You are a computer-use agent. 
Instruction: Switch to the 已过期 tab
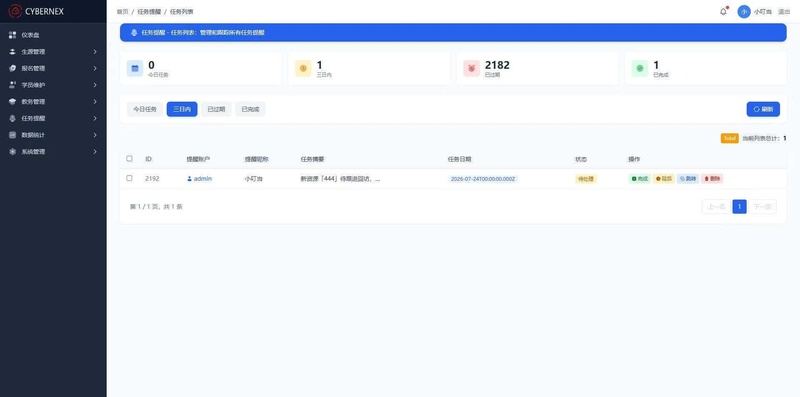(x=216, y=109)
